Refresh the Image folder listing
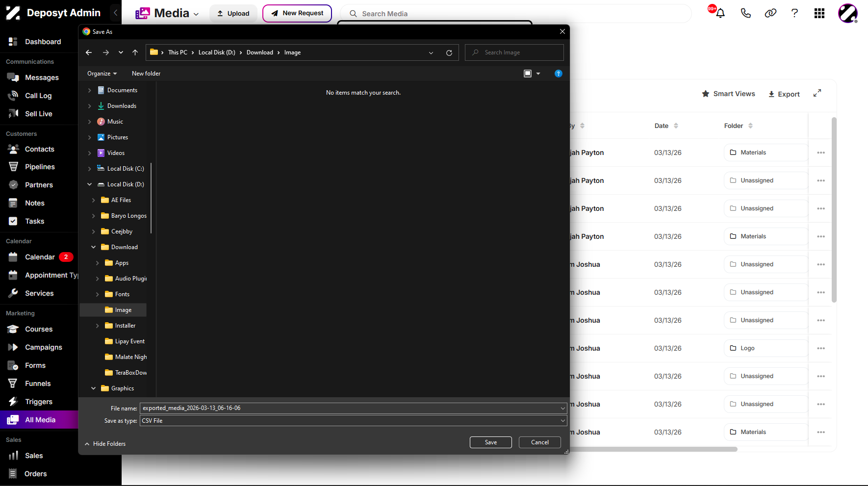Screen dimensions: 868x486 (x=449, y=52)
